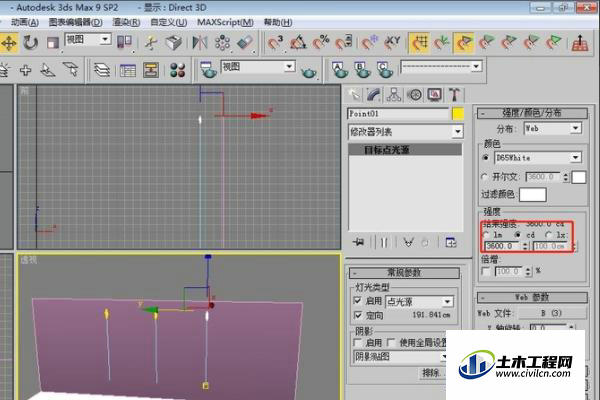Image resolution: width=600 pixels, height=400 pixels.
Task: Open the 渲染(R) menu
Action: click(126, 22)
